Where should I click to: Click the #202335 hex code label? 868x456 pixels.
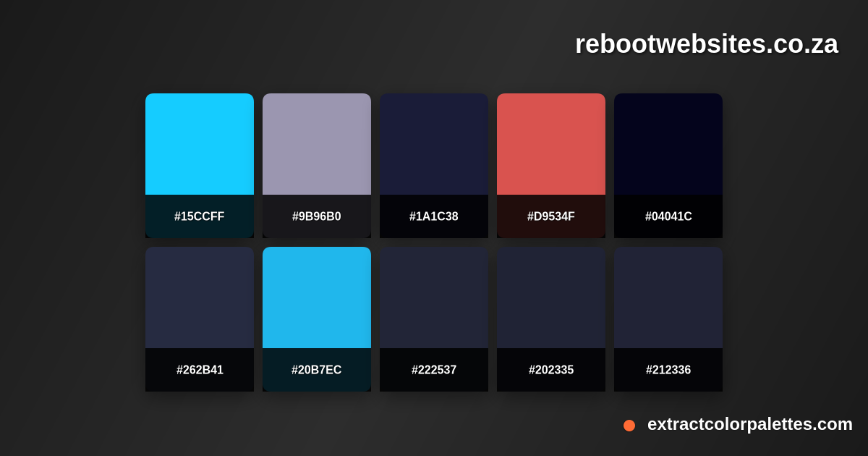(551, 370)
